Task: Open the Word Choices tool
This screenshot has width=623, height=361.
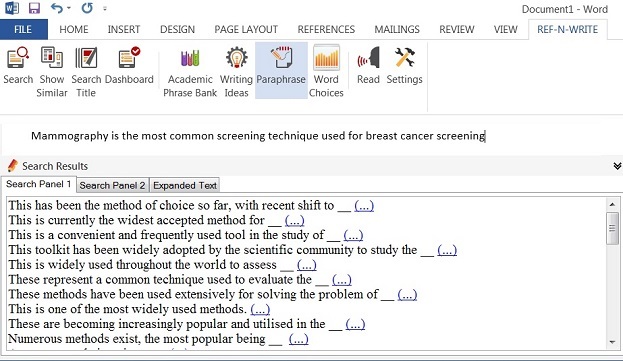Action: (x=326, y=71)
